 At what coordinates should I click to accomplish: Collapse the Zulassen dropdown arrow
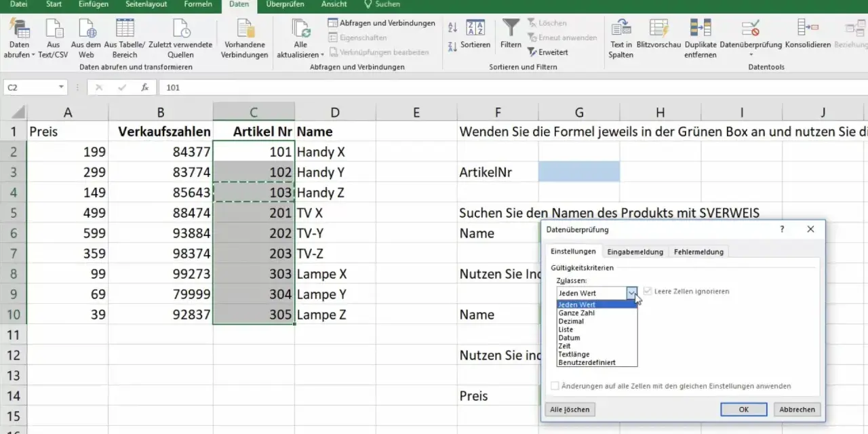pyautogui.click(x=632, y=293)
